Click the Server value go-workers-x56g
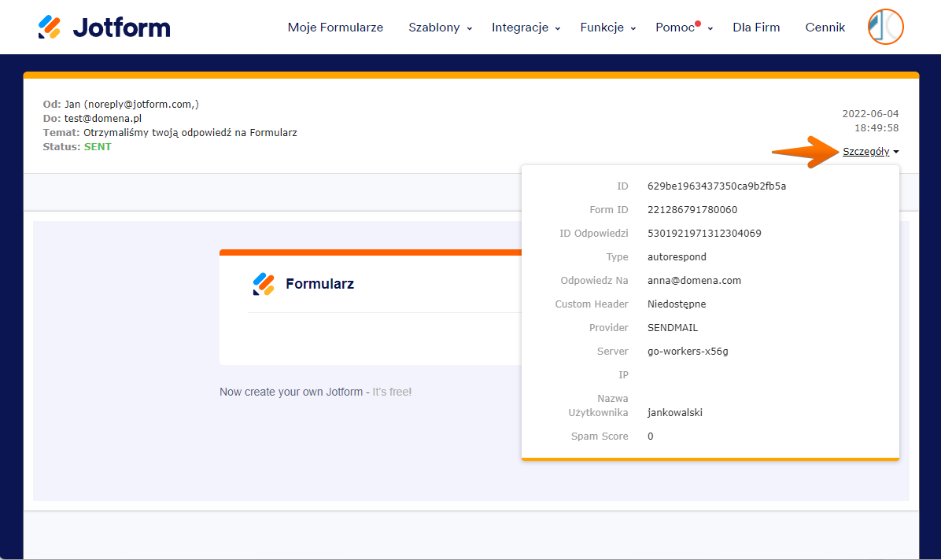Image resolution: width=941 pixels, height=560 pixels. [x=688, y=351]
